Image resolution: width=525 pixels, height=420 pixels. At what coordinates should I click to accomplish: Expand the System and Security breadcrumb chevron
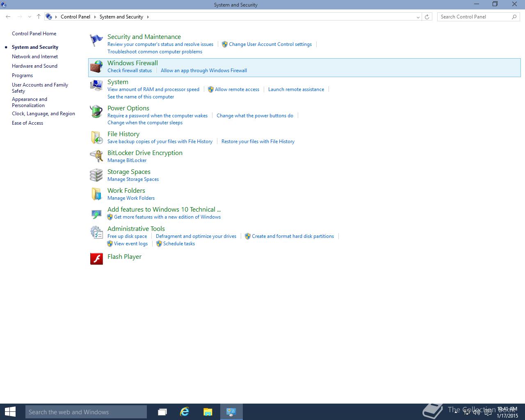148,17
